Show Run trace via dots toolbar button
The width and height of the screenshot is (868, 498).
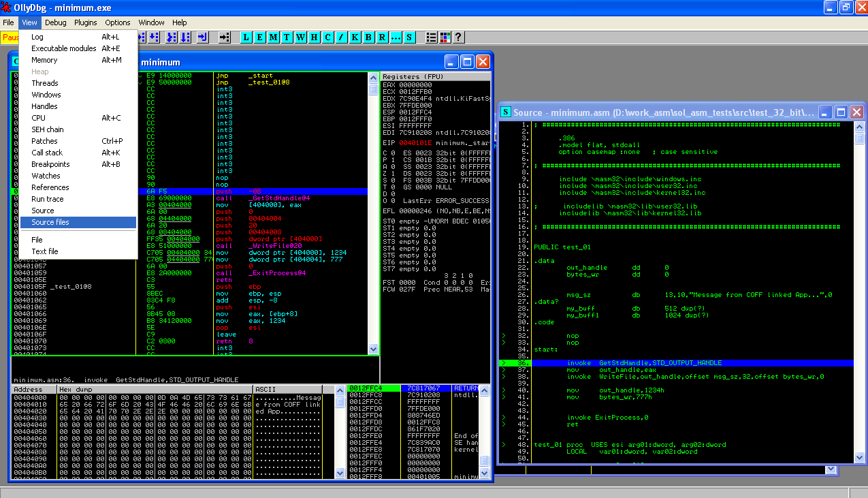(x=396, y=37)
